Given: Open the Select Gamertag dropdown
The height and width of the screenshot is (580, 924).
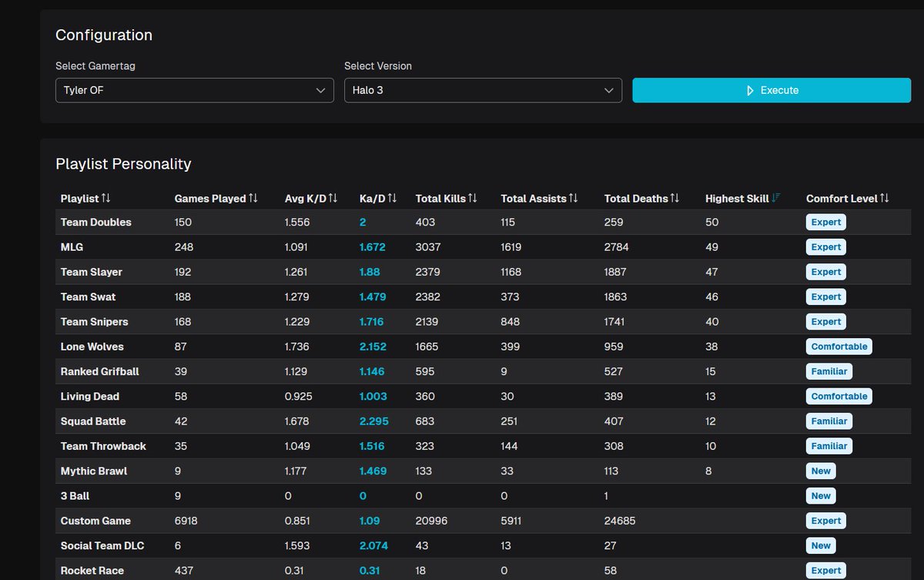Looking at the screenshot, I should (x=195, y=90).
